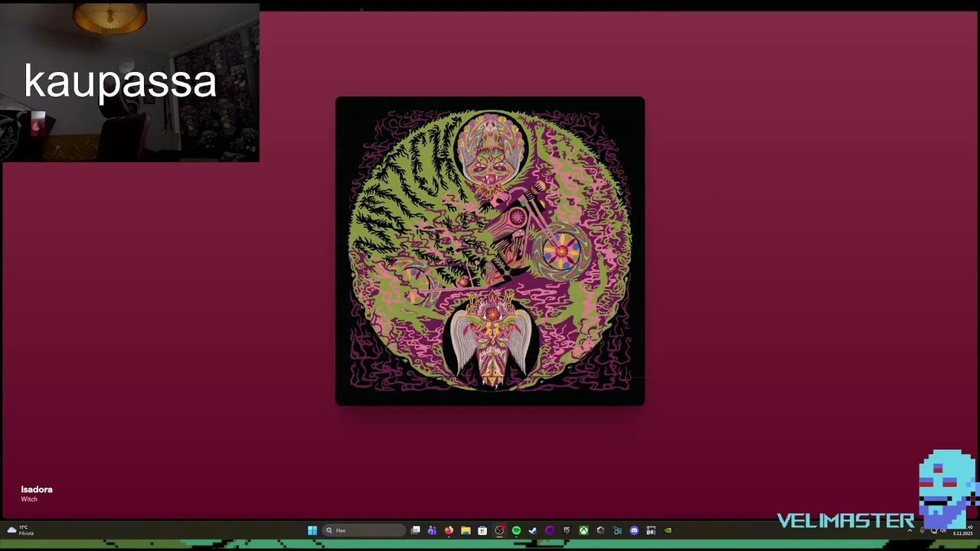Click the grey hexagon app taskbar icon
Viewport: 980px width, 551px height.
[x=600, y=530]
